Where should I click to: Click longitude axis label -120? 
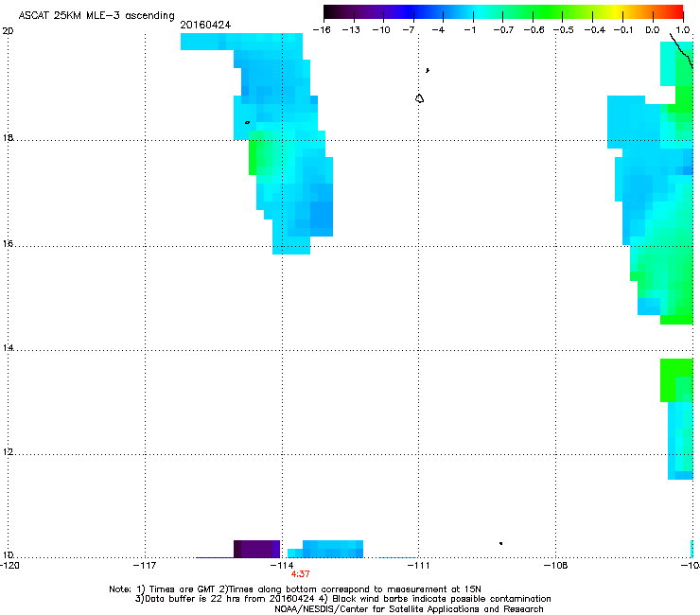[x=9, y=566]
